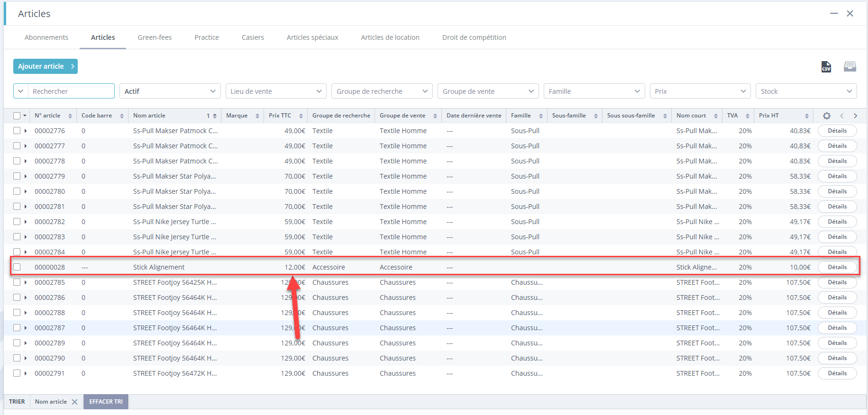Select the checkbox for article 00002779
868x415 pixels.
coord(17,176)
